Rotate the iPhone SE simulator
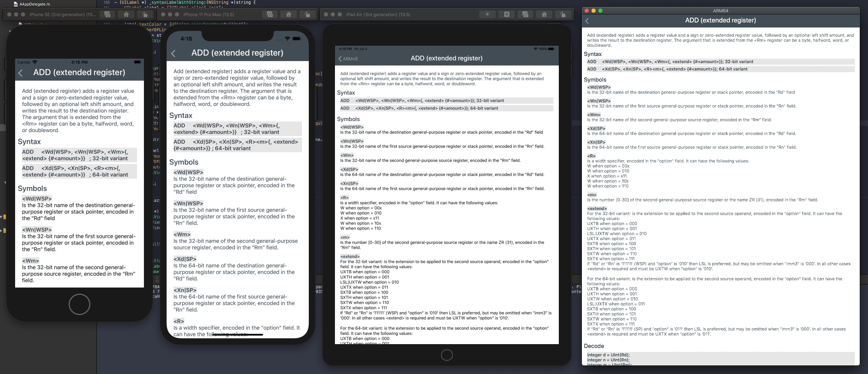This screenshot has width=868, height=374. point(145,14)
